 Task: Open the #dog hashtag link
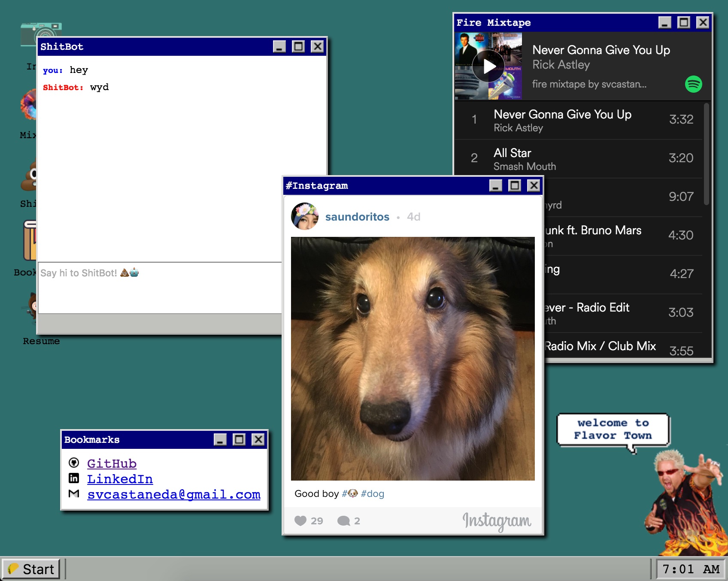(x=373, y=493)
